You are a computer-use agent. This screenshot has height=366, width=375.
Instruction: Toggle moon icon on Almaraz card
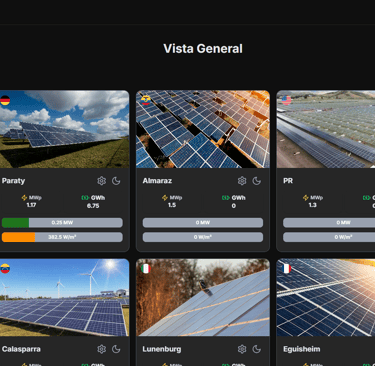pyautogui.click(x=257, y=181)
